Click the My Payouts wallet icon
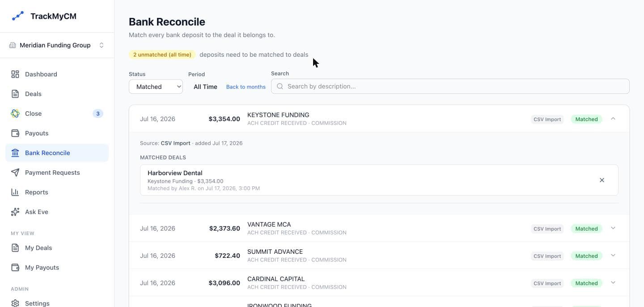Viewport: 644px width, 307px height. tap(15, 267)
